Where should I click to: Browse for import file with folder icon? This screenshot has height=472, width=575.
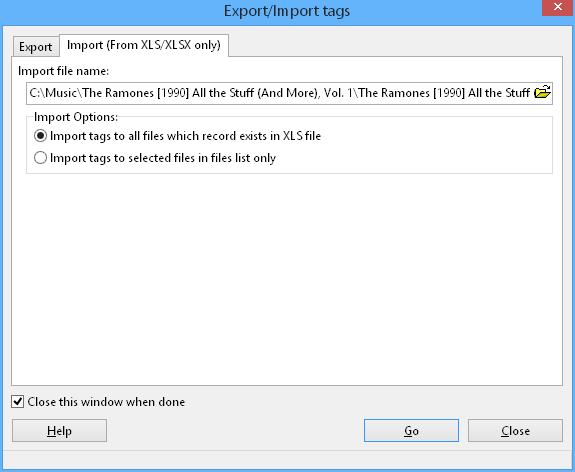(x=542, y=92)
